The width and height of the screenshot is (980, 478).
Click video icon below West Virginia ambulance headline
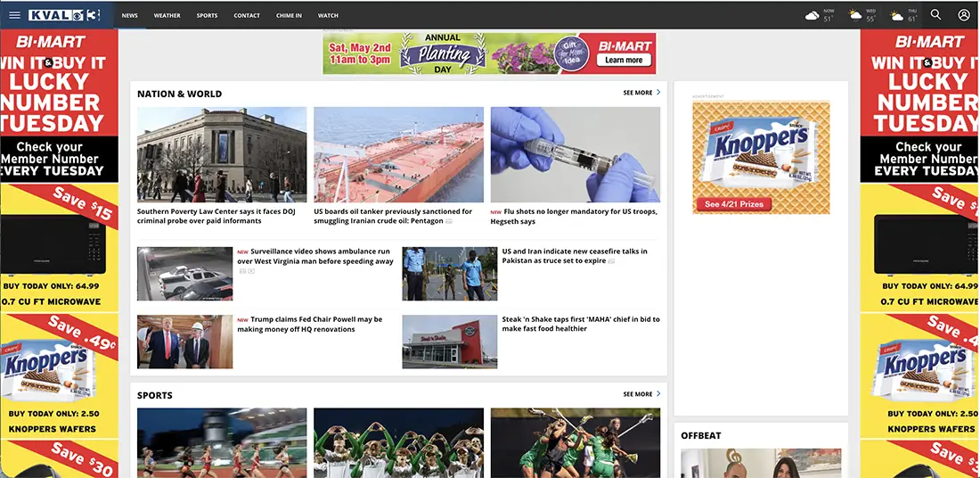tap(251, 271)
